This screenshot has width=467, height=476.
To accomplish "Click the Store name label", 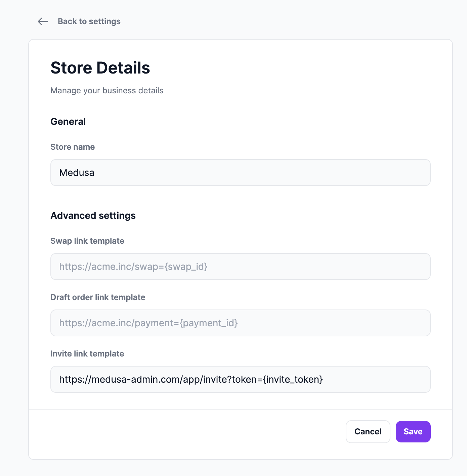I will click(72, 147).
